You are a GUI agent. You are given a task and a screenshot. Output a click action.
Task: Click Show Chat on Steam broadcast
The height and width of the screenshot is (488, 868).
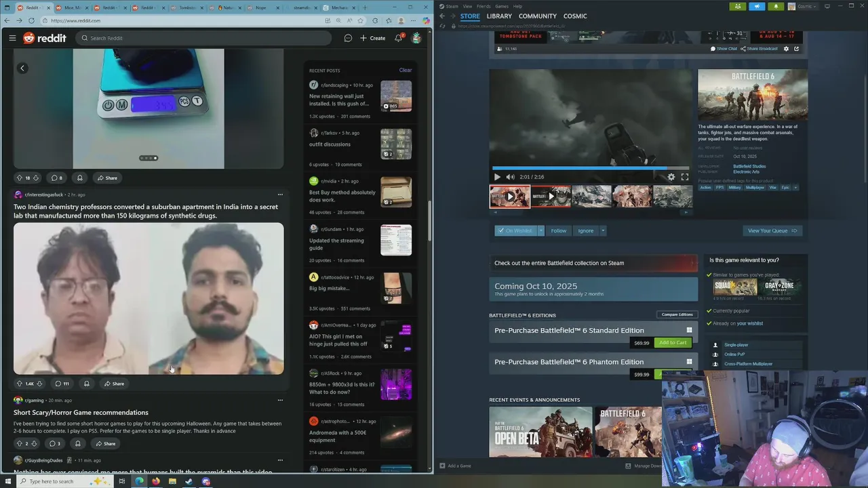(724, 49)
